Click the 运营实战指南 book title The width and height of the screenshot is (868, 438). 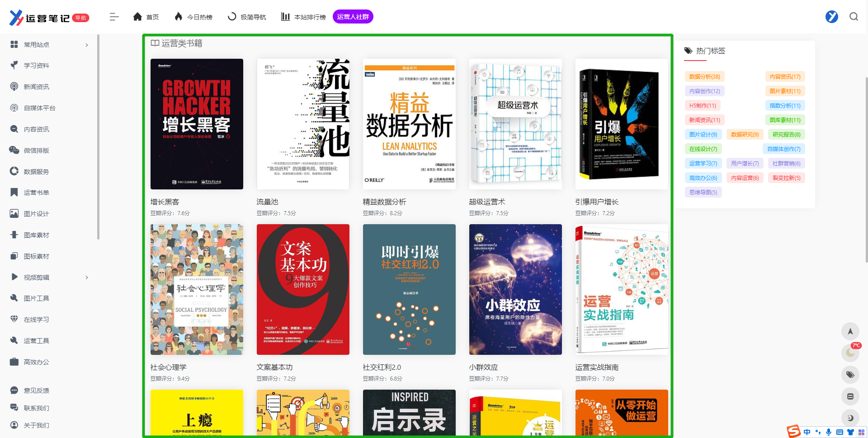[x=597, y=367]
